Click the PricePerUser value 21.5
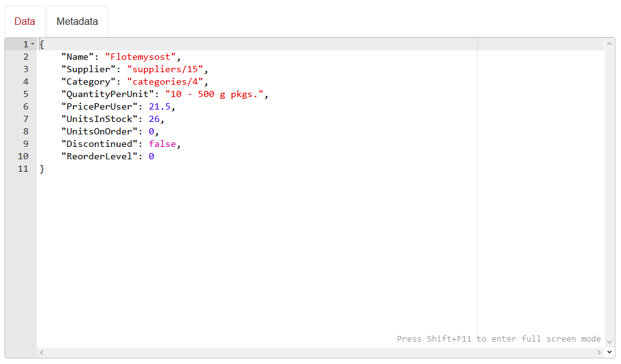The width and height of the screenshot is (621, 364). pos(160,106)
